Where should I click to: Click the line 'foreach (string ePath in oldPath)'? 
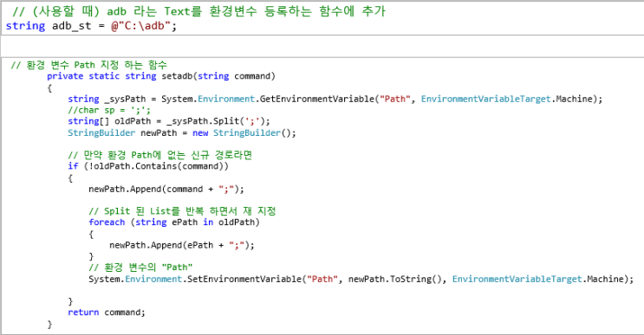point(174,222)
